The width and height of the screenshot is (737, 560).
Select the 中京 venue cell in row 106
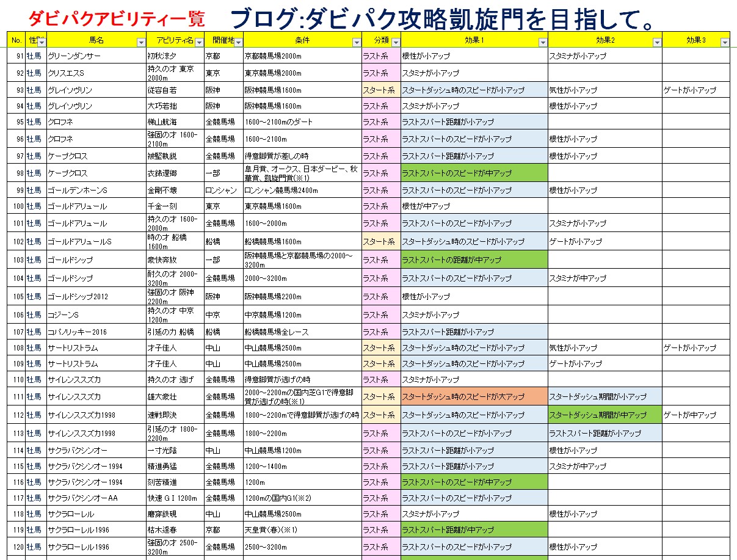223,315
